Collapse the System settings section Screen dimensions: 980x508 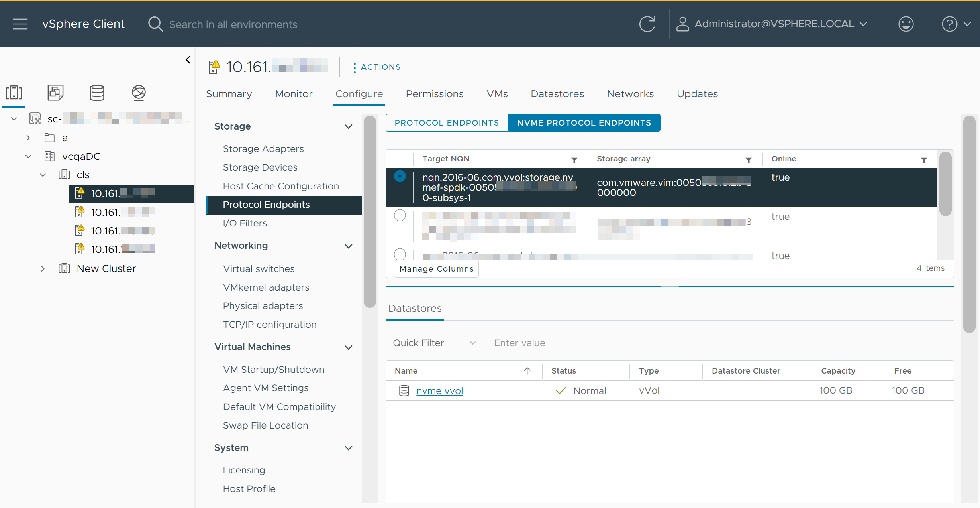tap(348, 448)
